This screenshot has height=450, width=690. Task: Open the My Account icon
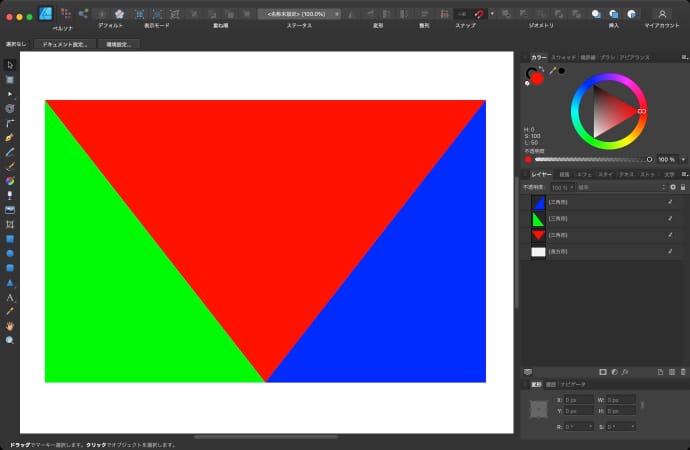click(x=662, y=14)
